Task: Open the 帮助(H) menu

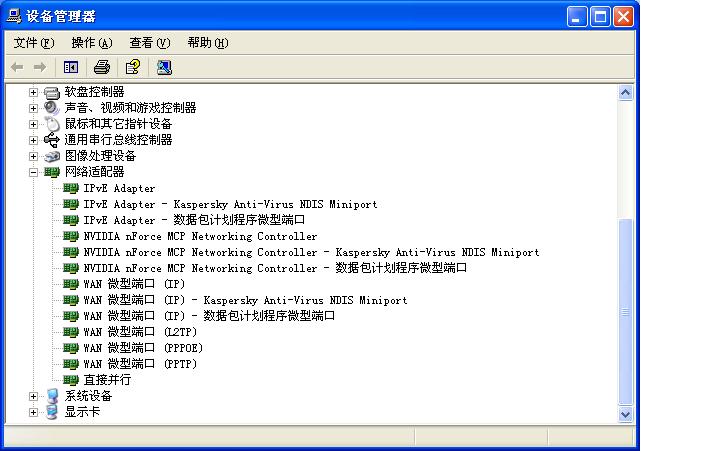Action: click(208, 43)
